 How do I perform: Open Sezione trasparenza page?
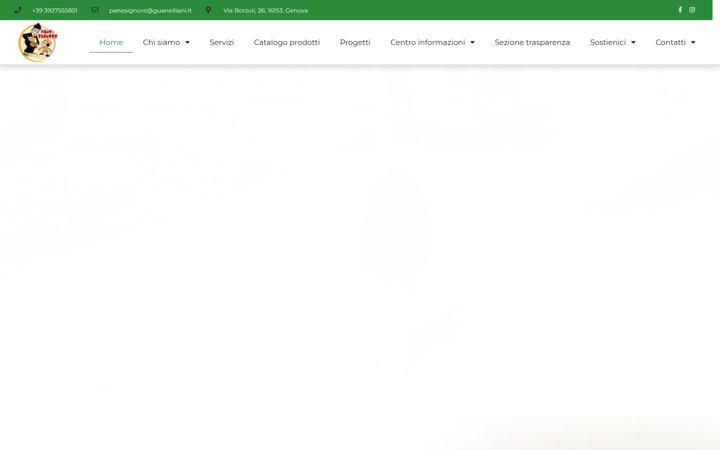tap(532, 42)
